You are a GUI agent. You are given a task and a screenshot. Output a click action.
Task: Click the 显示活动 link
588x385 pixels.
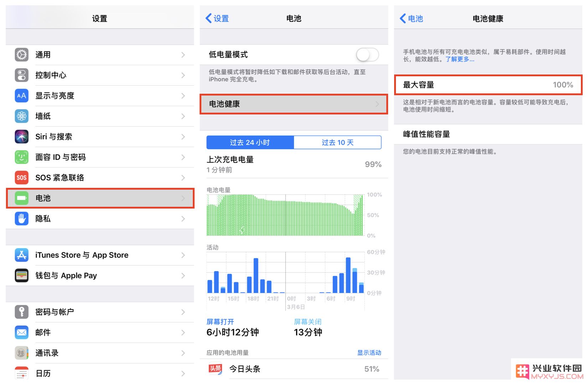pos(369,353)
